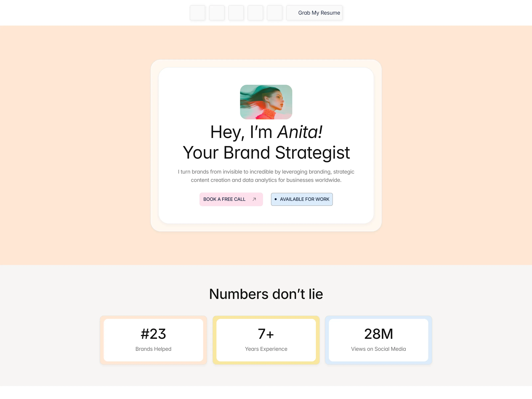Click the Years Experience label

click(x=266, y=349)
